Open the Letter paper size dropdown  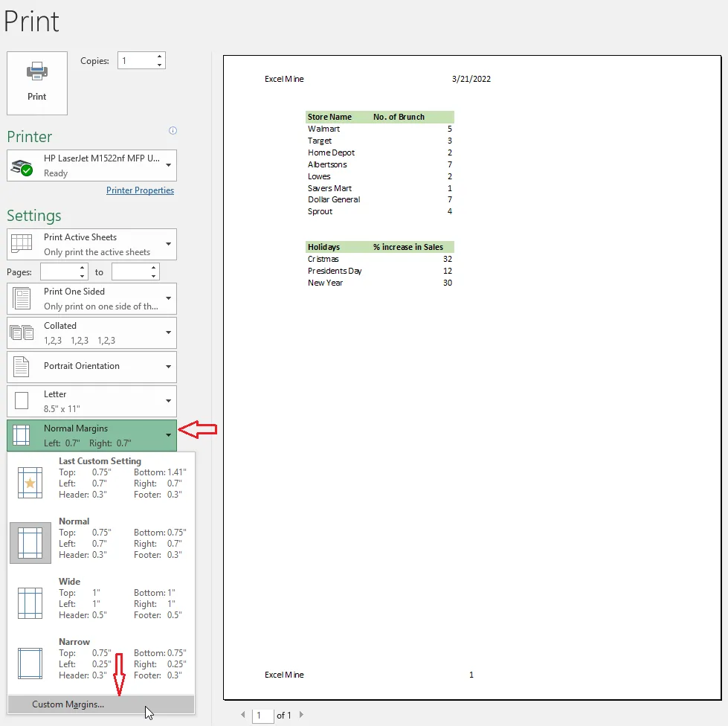tap(92, 402)
